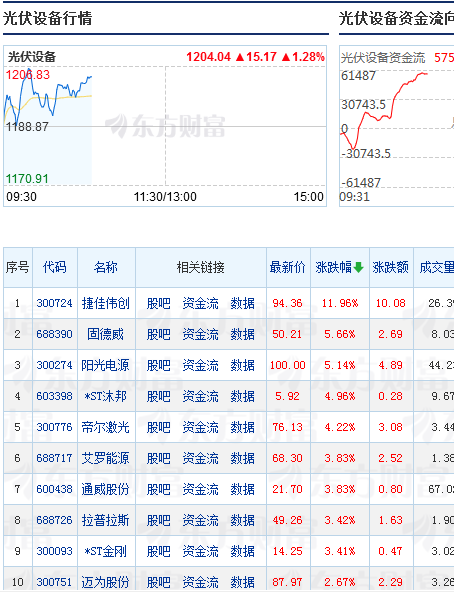The height and width of the screenshot is (596, 454).
Task: Open 资金流 link for *ST金刚
Action: tap(200, 551)
